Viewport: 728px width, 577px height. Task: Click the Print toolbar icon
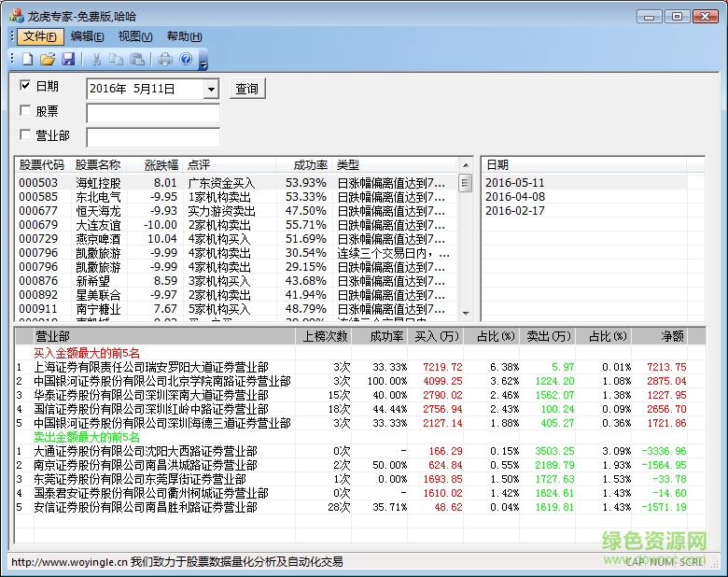tap(165, 60)
